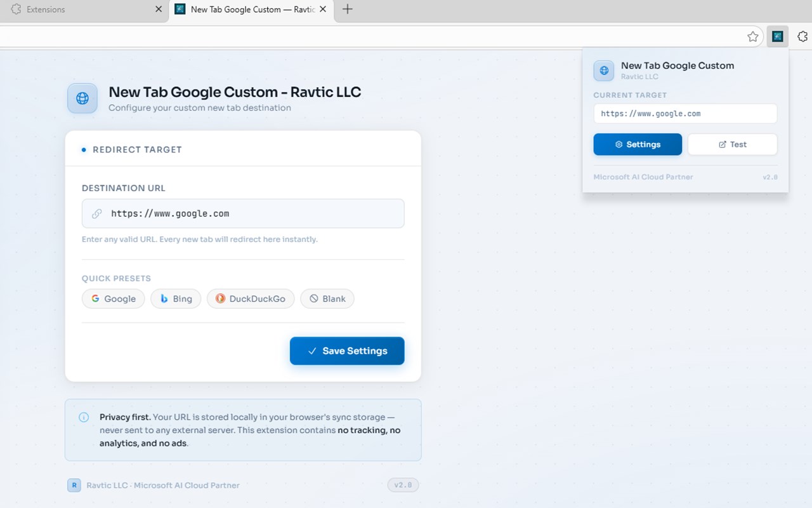812x508 pixels.
Task: Open the browser Extensions puzzle icon
Action: tap(802, 37)
